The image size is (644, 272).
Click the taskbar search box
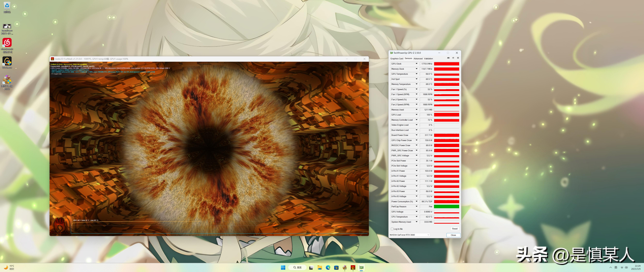pos(298,267)
